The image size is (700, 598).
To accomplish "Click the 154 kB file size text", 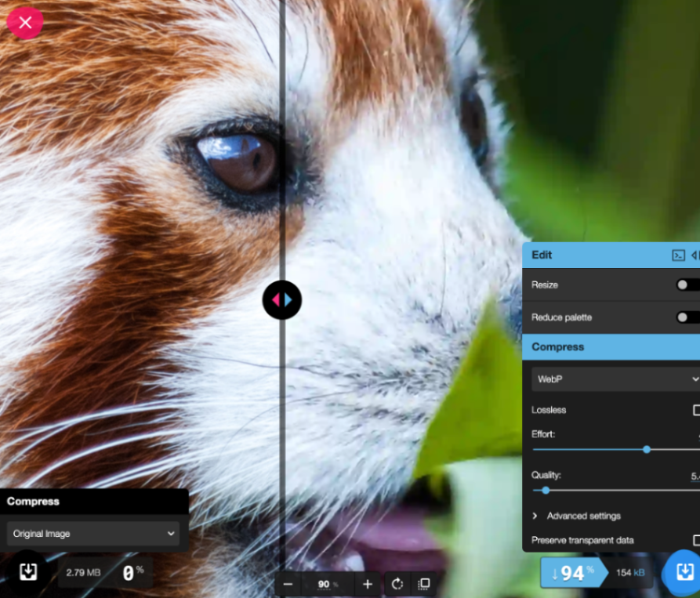I will (630, 573).
